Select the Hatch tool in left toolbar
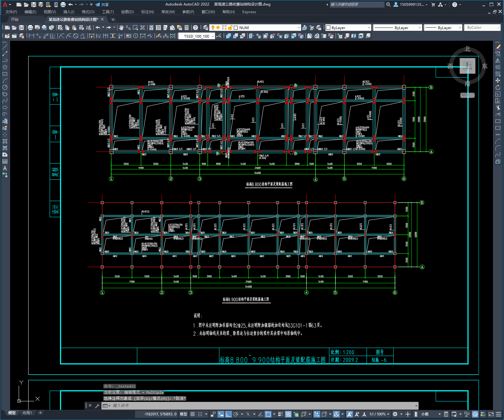 tap(5, 141)
